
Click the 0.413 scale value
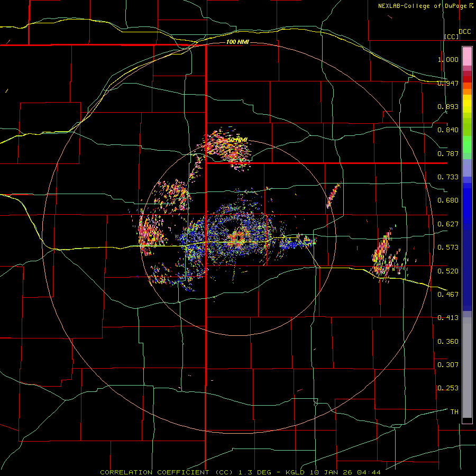448,317
